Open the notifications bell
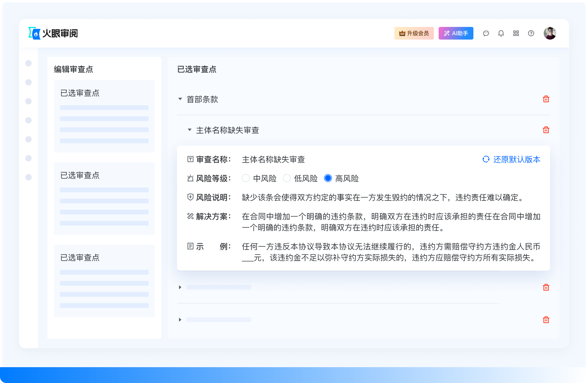 [501, 33]
